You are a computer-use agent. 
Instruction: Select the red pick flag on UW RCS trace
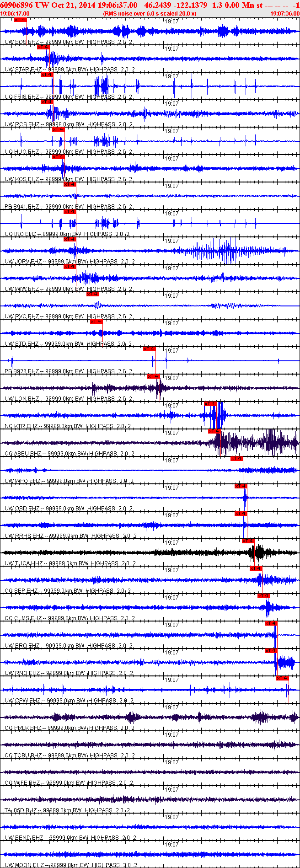(47, 102)
